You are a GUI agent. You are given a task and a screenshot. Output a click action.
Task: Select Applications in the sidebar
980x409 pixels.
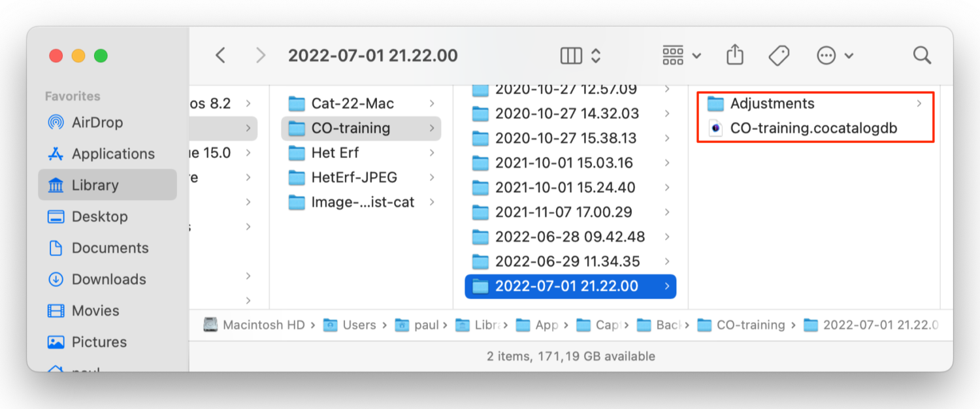point(107,154)
